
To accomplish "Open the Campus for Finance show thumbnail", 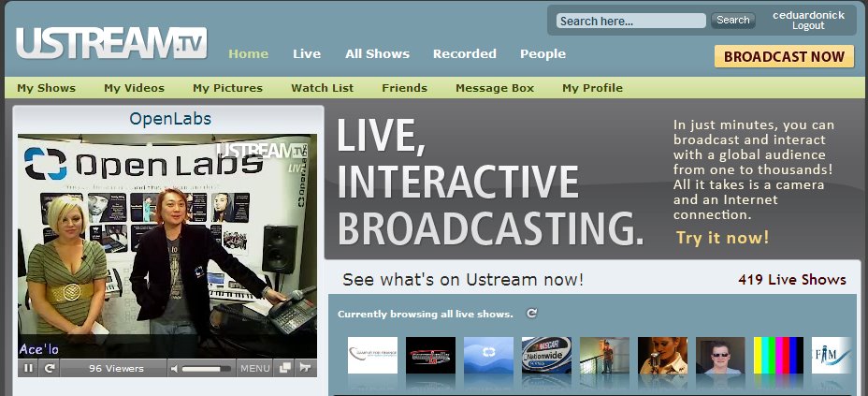I will [372, 355].
